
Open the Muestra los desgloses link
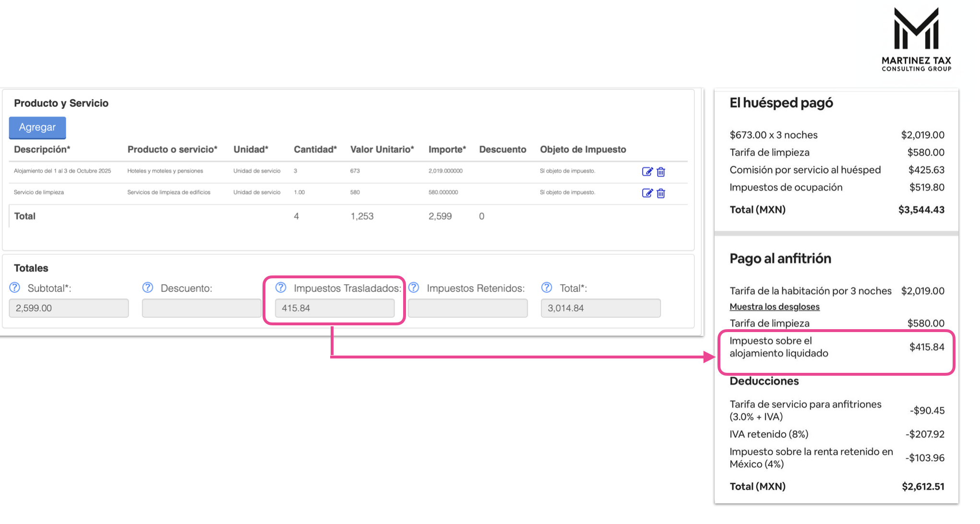point(774,307)
